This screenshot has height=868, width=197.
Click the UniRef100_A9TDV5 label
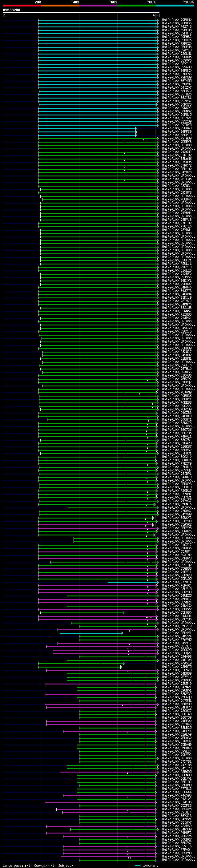tap(177, 125)
